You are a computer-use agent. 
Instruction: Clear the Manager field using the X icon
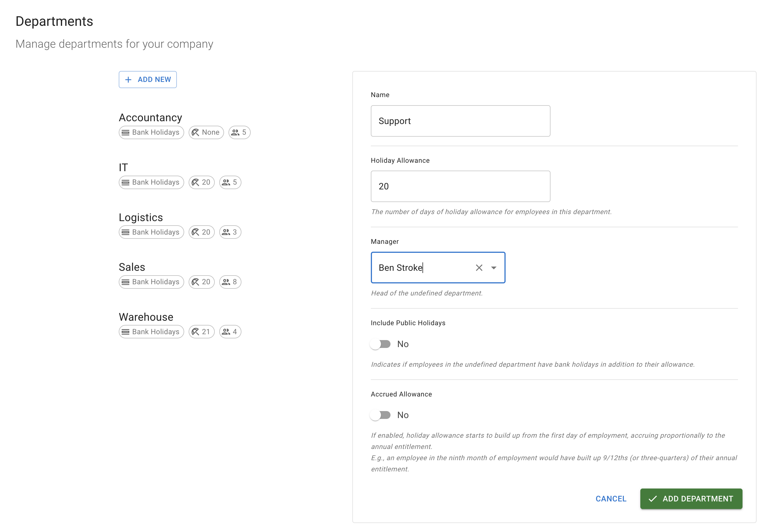click(x=479, y=268)
